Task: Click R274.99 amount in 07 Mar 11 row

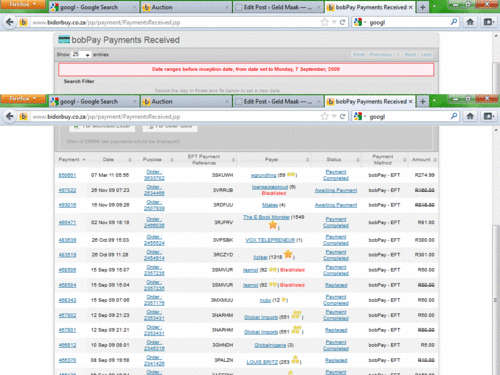Action: [x=424, y=175]
